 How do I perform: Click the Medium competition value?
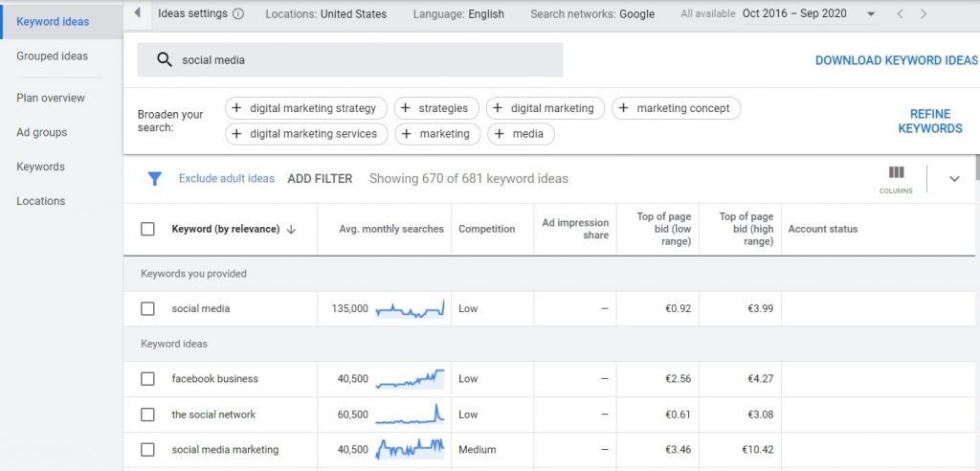coord(477,449)
